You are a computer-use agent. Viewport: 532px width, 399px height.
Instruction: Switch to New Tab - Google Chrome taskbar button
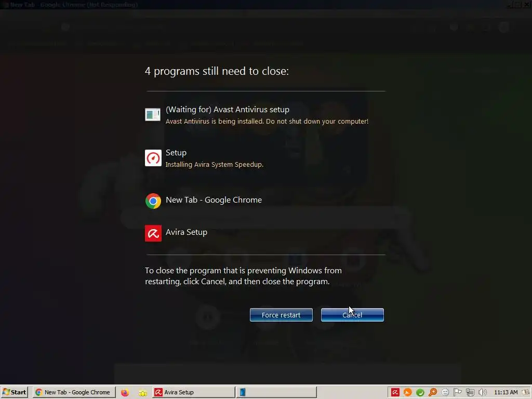[74, 392]
